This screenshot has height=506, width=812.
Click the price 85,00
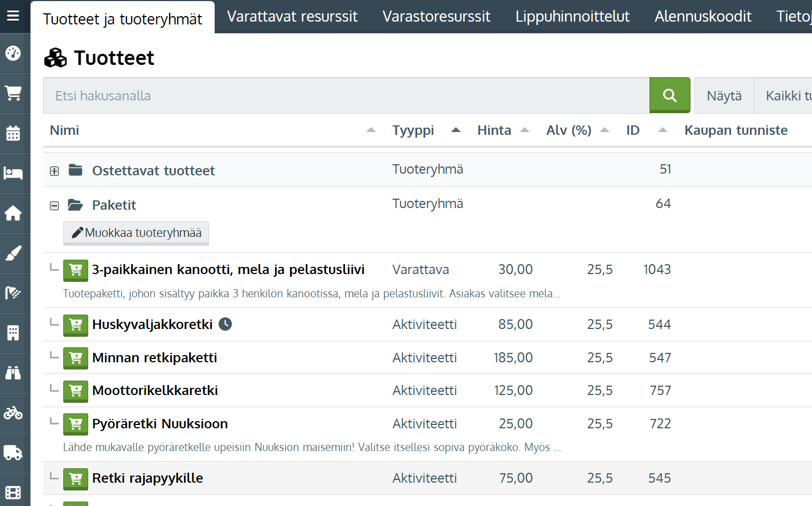point(515,325)
